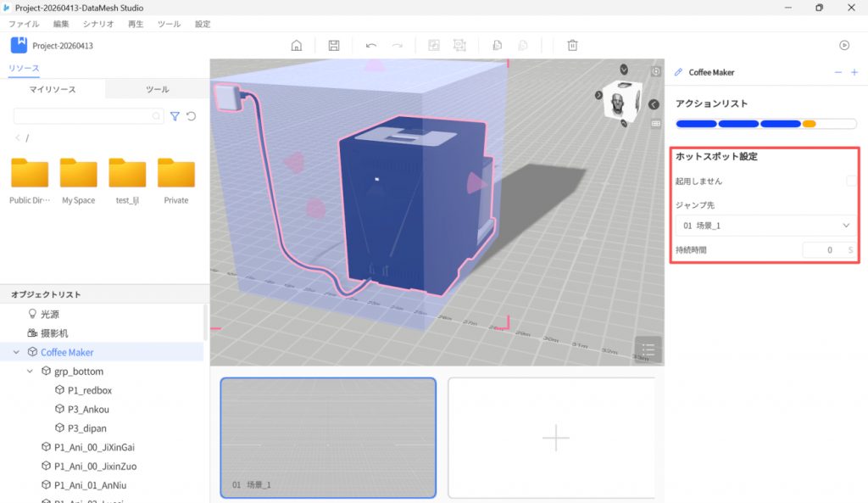The image size is (868, 503).
Task: Click the Home icon in toolbar
Action: 296,46
